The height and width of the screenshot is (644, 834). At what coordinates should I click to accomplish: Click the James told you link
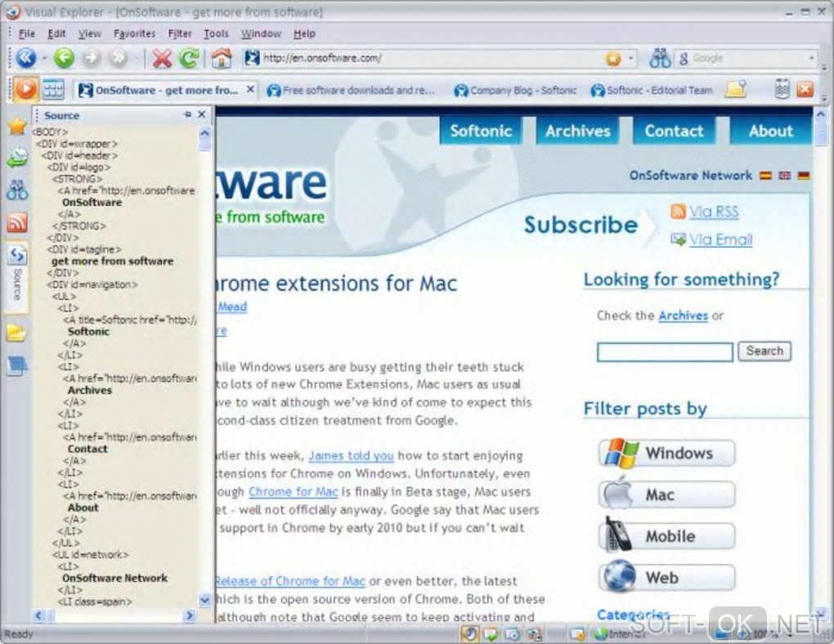351,456
